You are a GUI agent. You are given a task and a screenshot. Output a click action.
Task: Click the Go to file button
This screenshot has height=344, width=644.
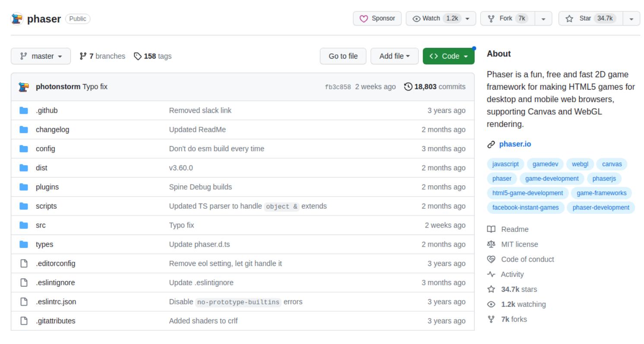coord(343,56)
